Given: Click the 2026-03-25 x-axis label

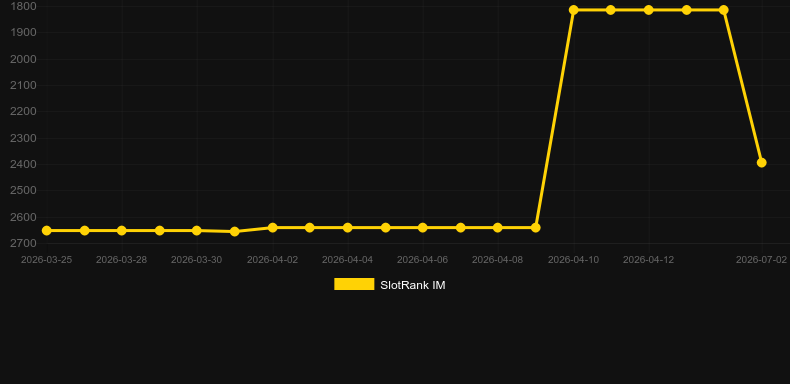Looking at the screenshot, I should tap(46, 260).
